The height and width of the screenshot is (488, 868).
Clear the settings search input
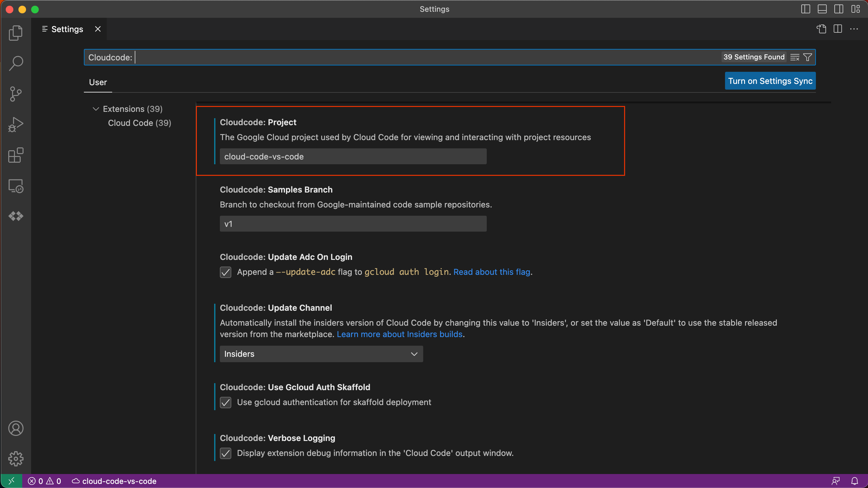[x=795, y=57]
